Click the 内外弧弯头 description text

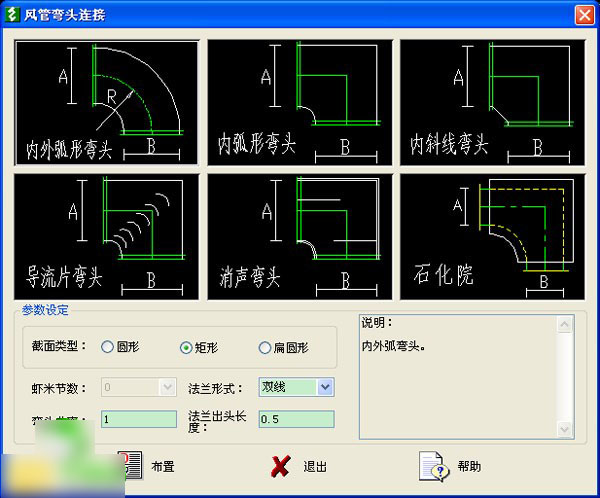(x=394, y=346)
